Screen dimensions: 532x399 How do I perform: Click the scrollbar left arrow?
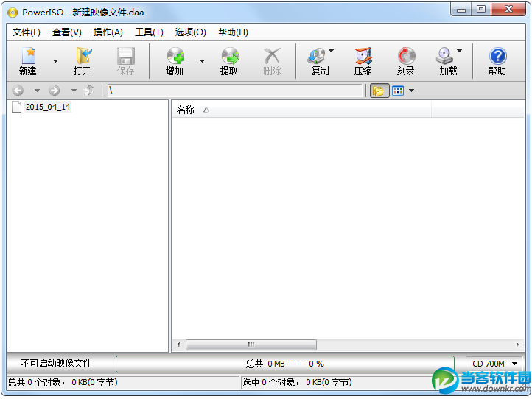178,345
